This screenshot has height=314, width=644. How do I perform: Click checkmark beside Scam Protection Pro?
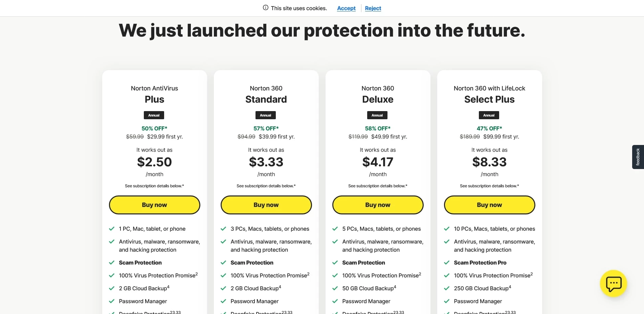coord(447,263)
